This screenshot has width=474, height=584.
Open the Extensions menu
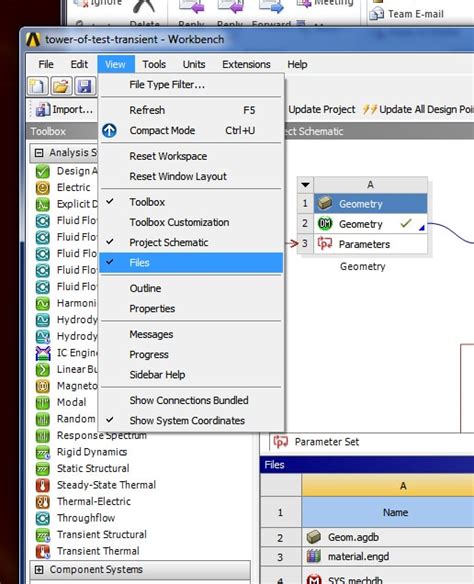click(246, 64)
